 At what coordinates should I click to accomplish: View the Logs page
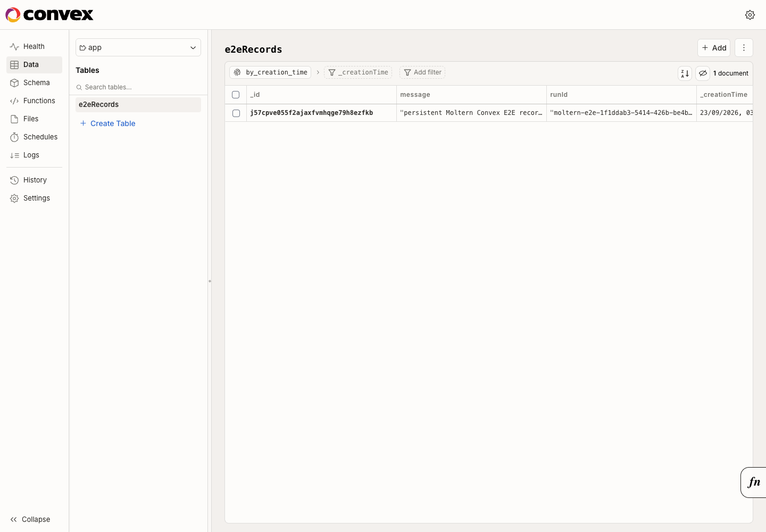[34, 155]
